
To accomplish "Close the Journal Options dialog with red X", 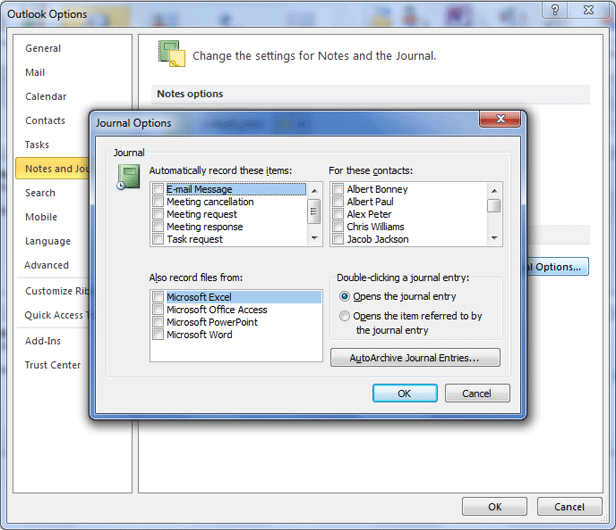I will tap(500, 119).
